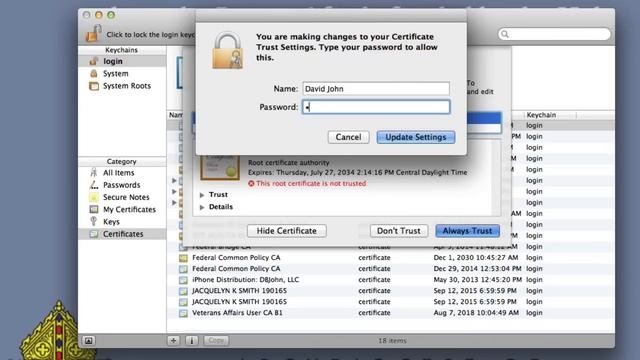
Task: Click certificate icon of Veterans Affairs User CA B1
Action: 183,313
